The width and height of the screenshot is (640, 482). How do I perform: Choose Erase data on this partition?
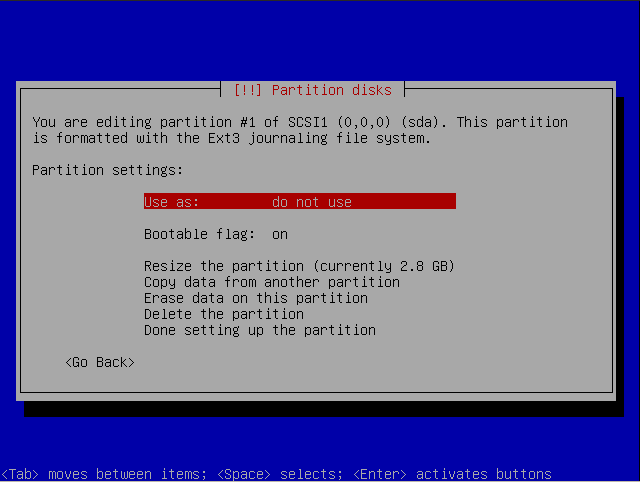256,298
